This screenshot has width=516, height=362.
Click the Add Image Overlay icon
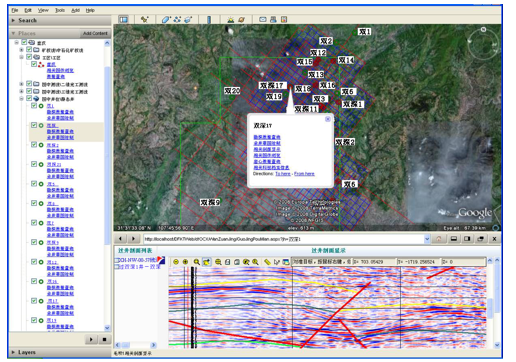coord(188,20)
